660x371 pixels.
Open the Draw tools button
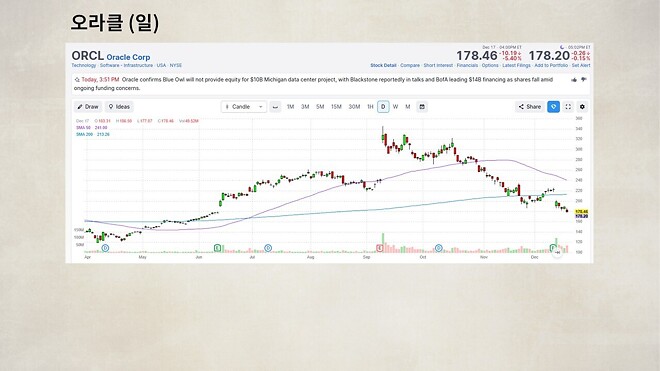(x=88, y=107)
